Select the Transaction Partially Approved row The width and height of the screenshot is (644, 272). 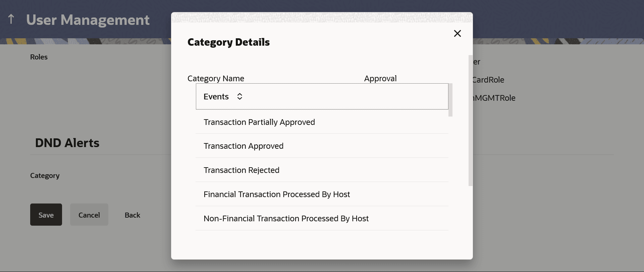point(259,122)
